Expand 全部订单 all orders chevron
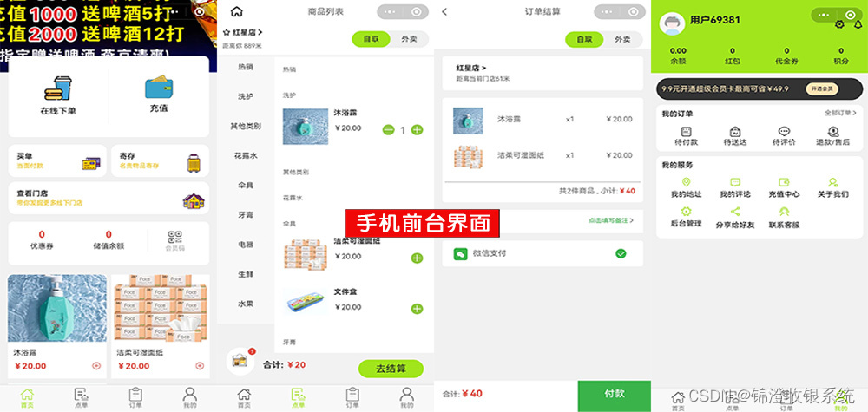Viewport: 868px width, 412px height. [x=840, y=113]
